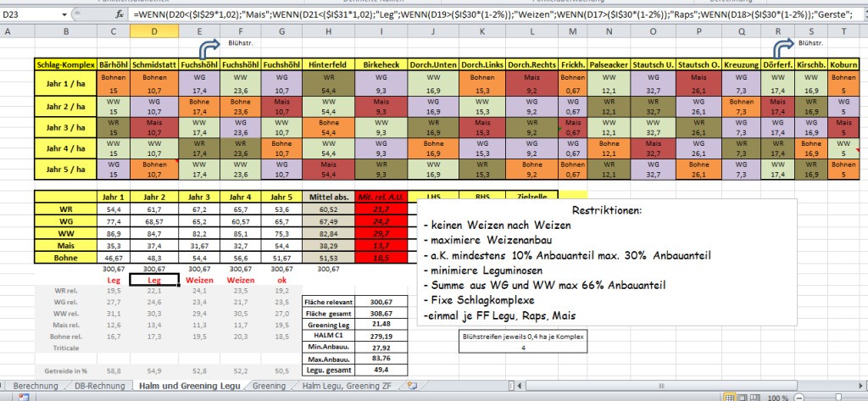Open the Greening sheet tab
The height and width of the screenshot is (401, 868).
point(270,386)
